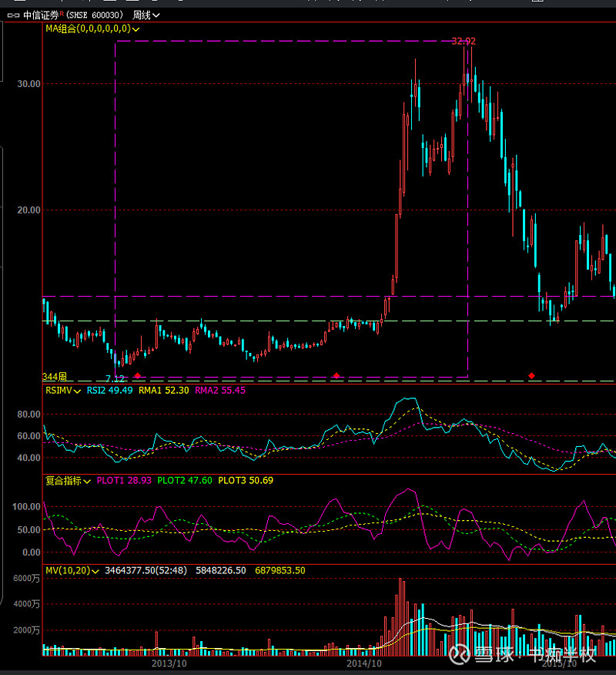Image resolution: width=616 pixels, height=675 pixels.
Task: Click the 30.00 price axis label
Action: [x=28, y=84]
